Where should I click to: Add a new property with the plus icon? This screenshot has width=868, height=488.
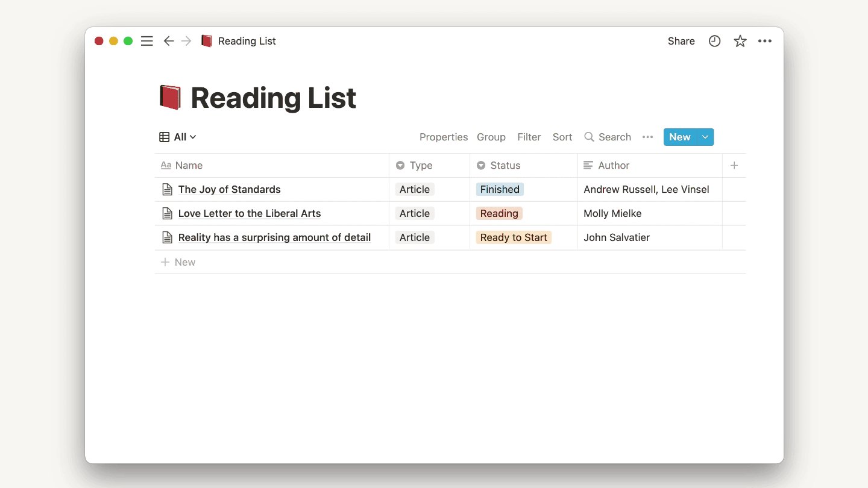734,165
